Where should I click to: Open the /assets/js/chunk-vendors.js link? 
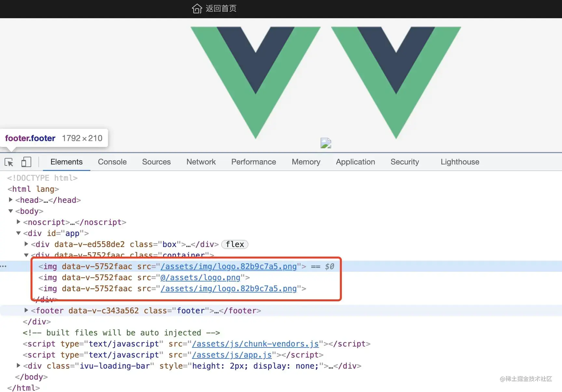click(255, 344)
